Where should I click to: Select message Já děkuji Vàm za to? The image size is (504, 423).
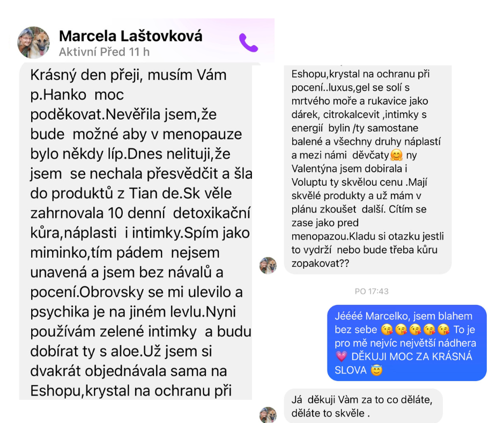(363, 406)
